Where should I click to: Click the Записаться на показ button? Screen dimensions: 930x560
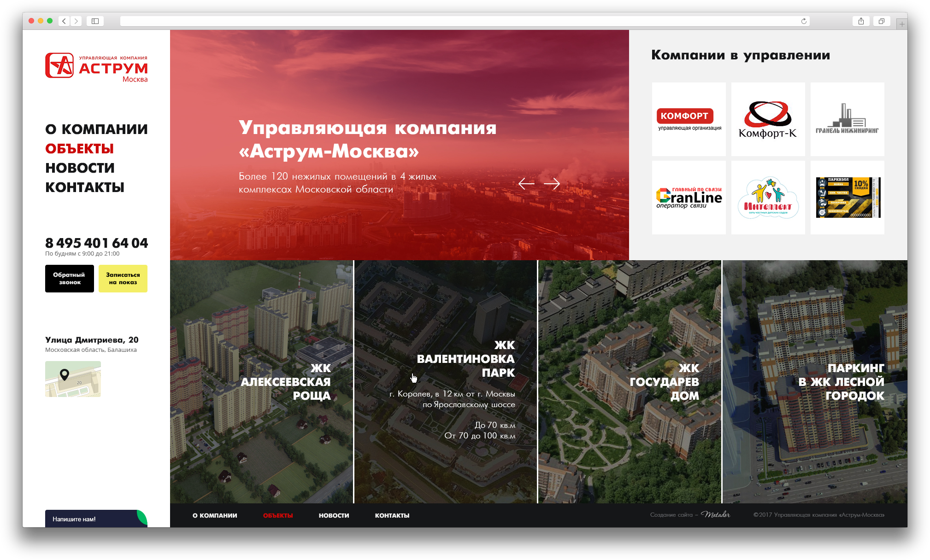pyautogui.click(x=123, y=279)
